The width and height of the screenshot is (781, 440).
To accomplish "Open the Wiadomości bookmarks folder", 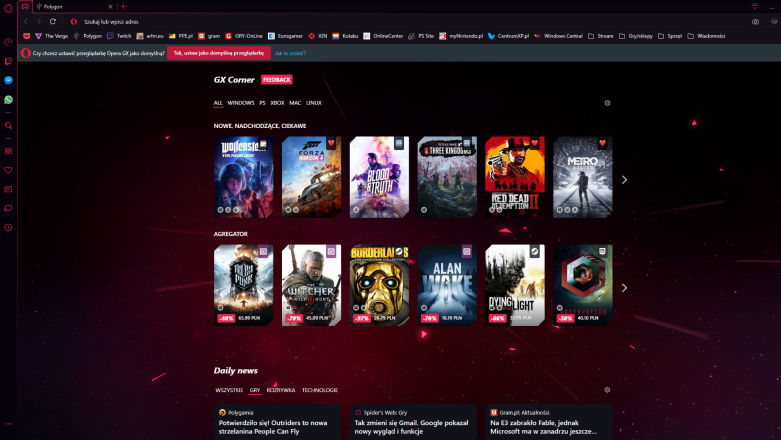I will coord(706,36).
